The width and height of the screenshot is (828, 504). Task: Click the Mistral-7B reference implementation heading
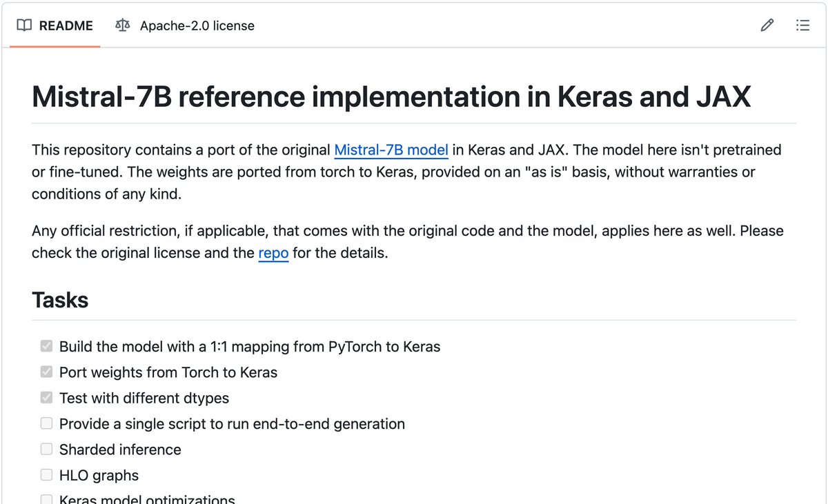[x=391, y=97]
